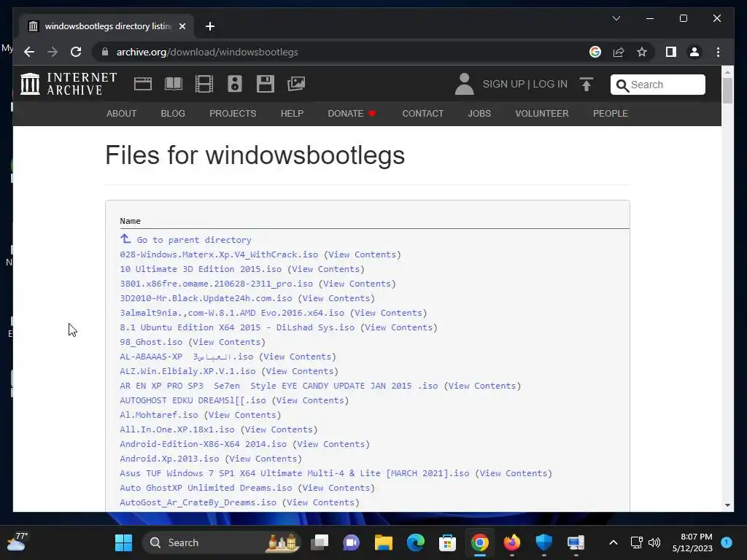Click the Google icon in address bar
Viewport: 747px width, 560px height.
coord(595,52)
